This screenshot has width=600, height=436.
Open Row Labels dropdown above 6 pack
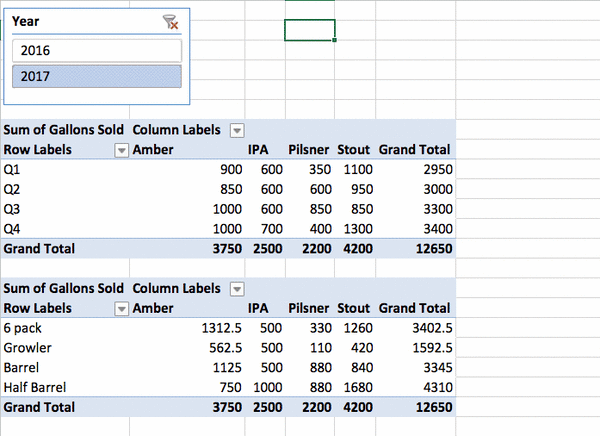point(121,309)
